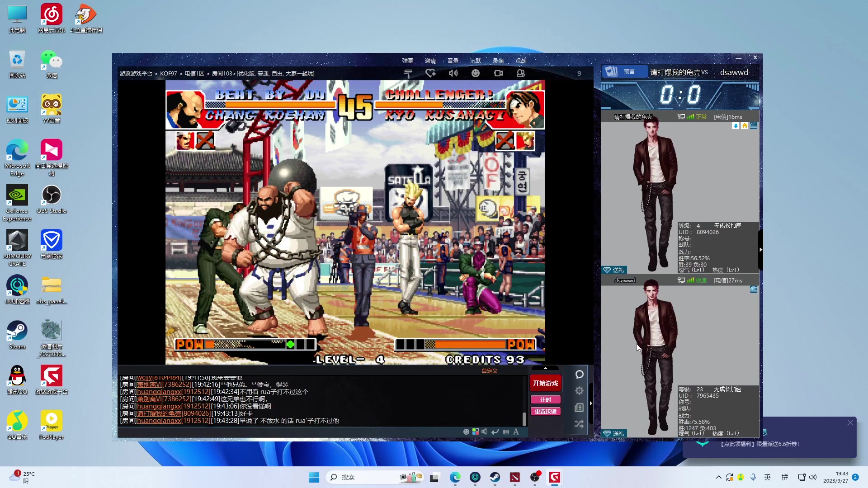Click the 邀请 menu label

click(430, 61)
